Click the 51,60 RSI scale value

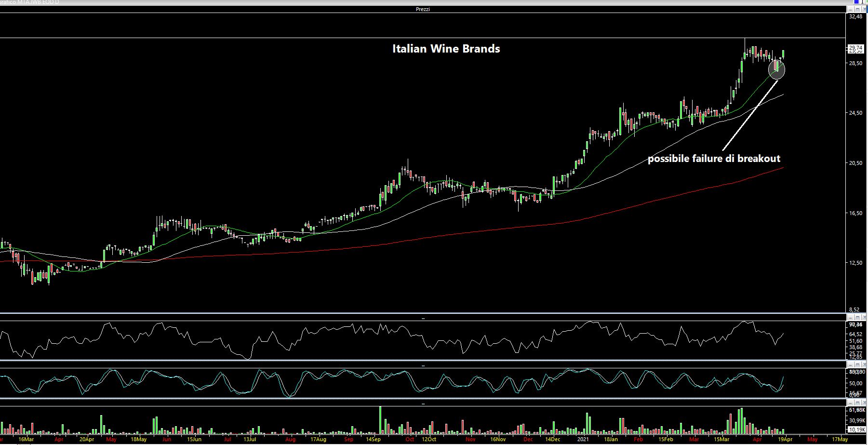point(855,341)
